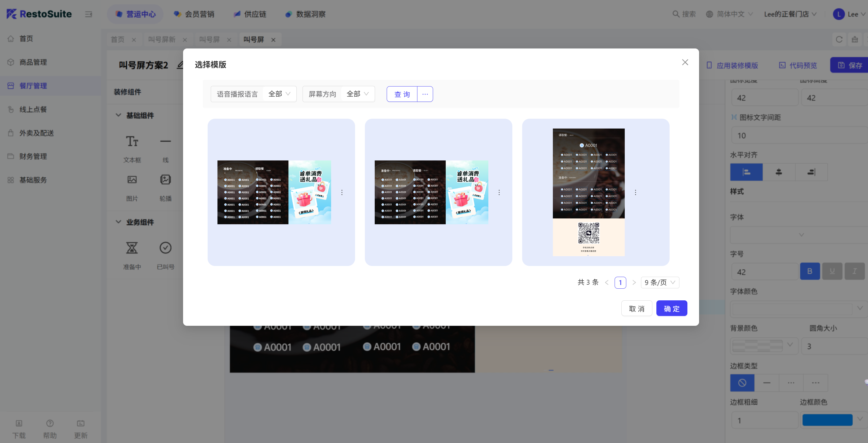Image resolution: width=868 pixels, height=443 pixels.
Task: Click the three-dot menu on first template
Action: pos(342,192)
